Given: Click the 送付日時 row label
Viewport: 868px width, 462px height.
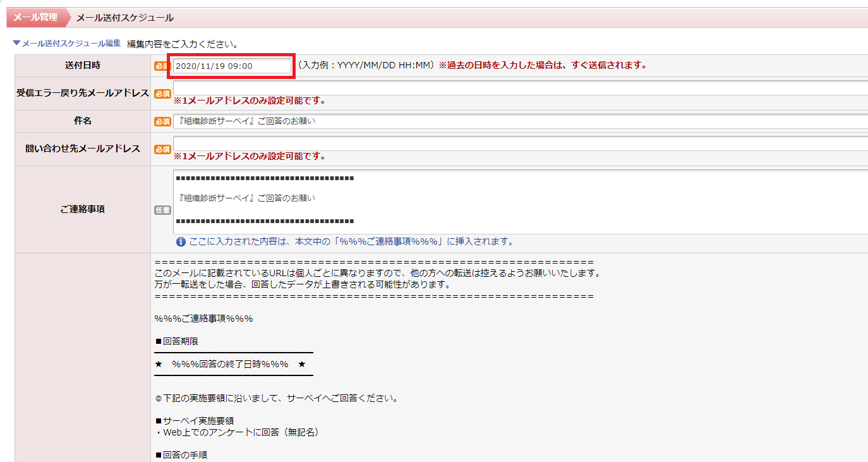Looking at the screenshot, I should point(82,65).
